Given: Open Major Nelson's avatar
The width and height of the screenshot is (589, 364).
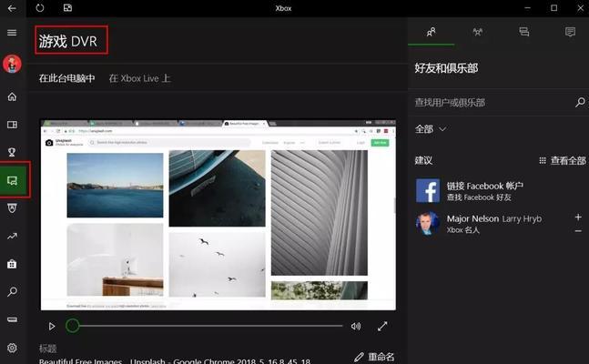Looking at the screenshot, I should [x=428, y=223].
